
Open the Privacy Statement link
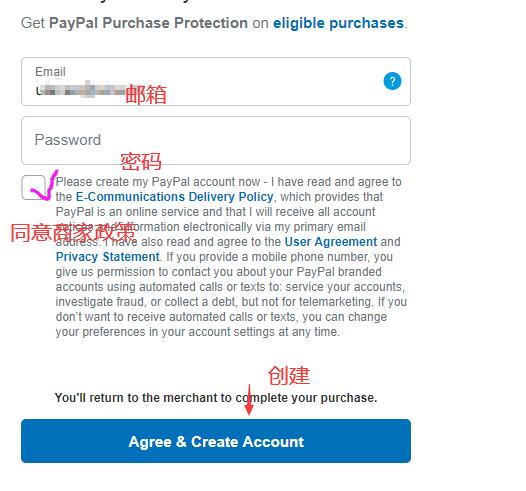click(x=107, y=257)
